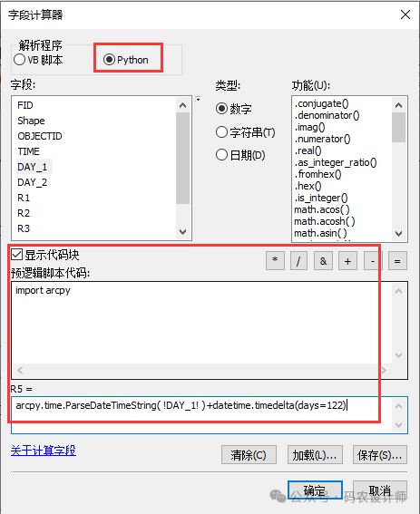Screen dimensions: 420x514
Task: Click the divide (/) operator button
Action: 298,261
